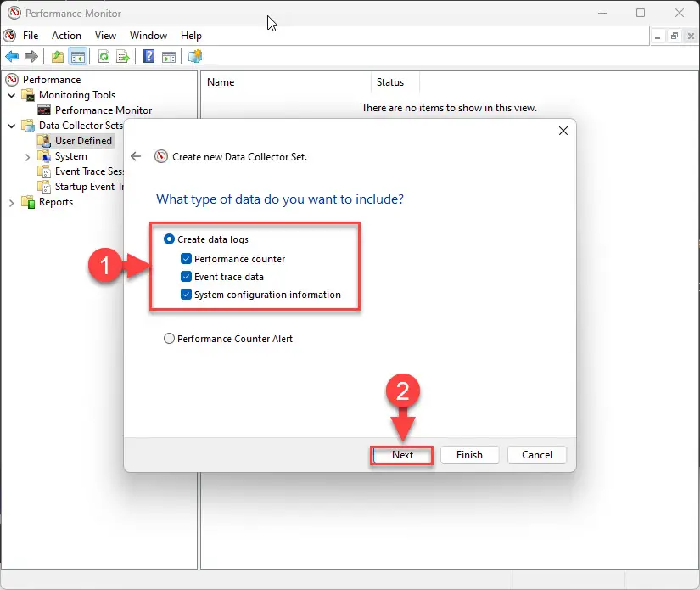The width and height of the screenshot is (700, 590).
Task: Click the Status column header
Action: pos(395,82)
